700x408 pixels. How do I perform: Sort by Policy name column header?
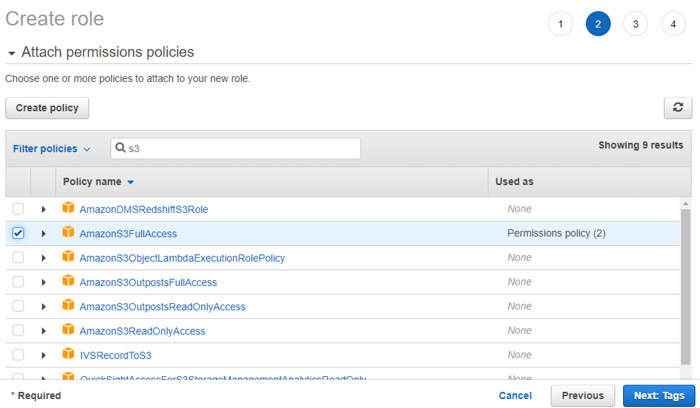point(98,182)
